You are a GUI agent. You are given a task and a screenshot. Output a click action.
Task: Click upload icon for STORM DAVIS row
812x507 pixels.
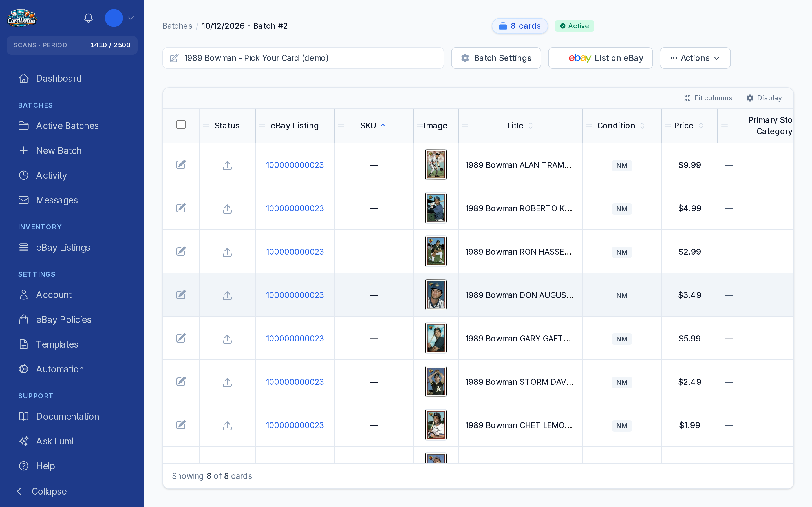point(227,382)
